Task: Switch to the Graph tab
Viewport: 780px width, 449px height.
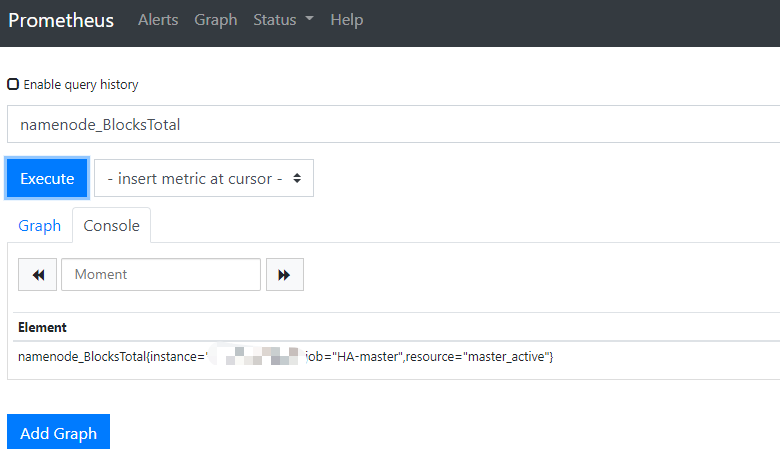Action: [x=39, y=226]
